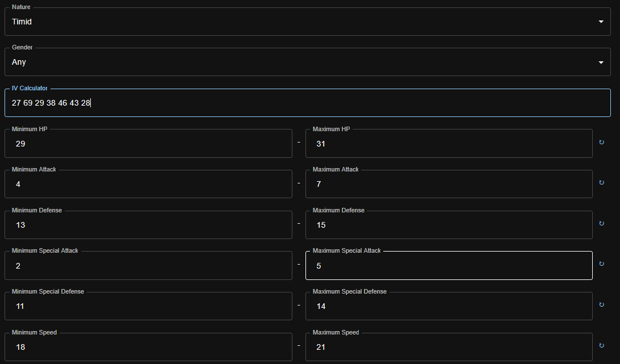Image resolution: width=620 pixels, height=364 pixels.
Task: Reset the Special Attack IV range
Action: tap(602, 264)
